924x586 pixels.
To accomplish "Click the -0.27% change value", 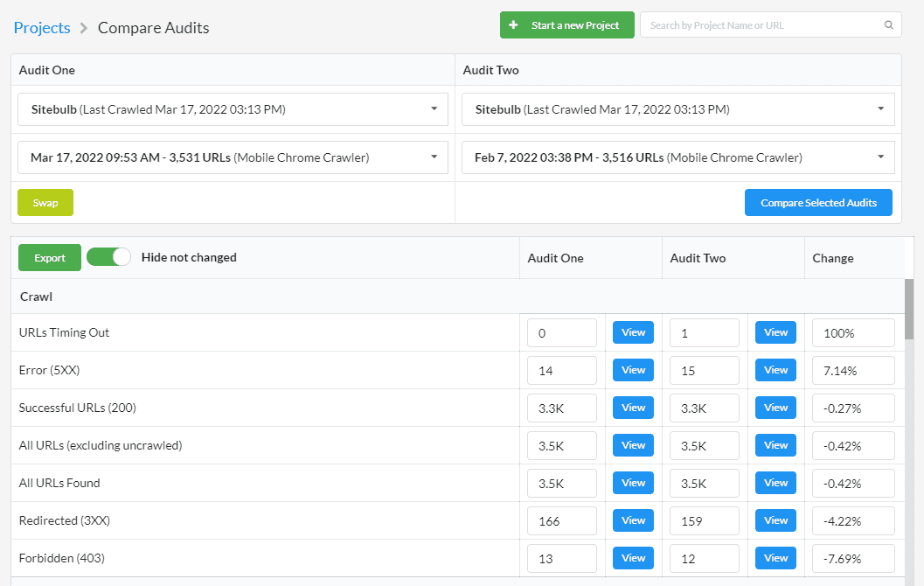I will (x=853, y=408).
